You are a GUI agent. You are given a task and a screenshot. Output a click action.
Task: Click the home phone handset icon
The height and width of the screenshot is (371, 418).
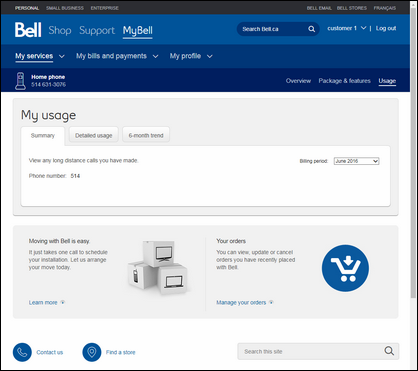tap(20, 81)
